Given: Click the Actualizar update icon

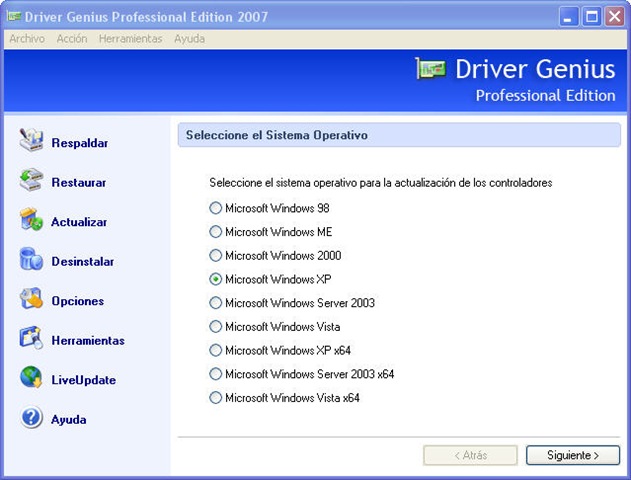Looking at the screenshot, I should (31, 219).
